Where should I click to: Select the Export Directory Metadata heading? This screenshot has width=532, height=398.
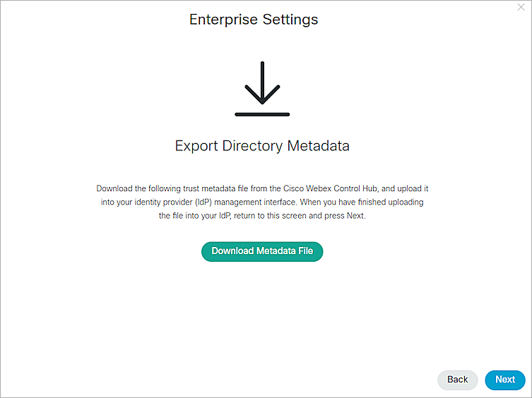click(262, 146)
